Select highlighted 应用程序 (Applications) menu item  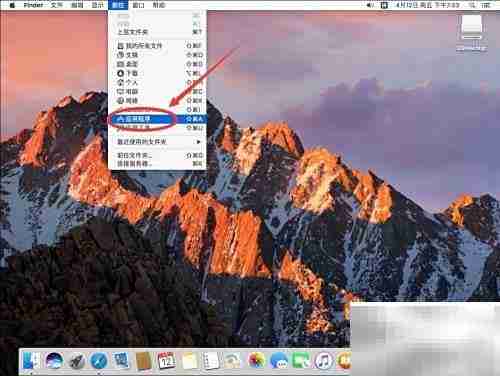[x=158, y=119]
